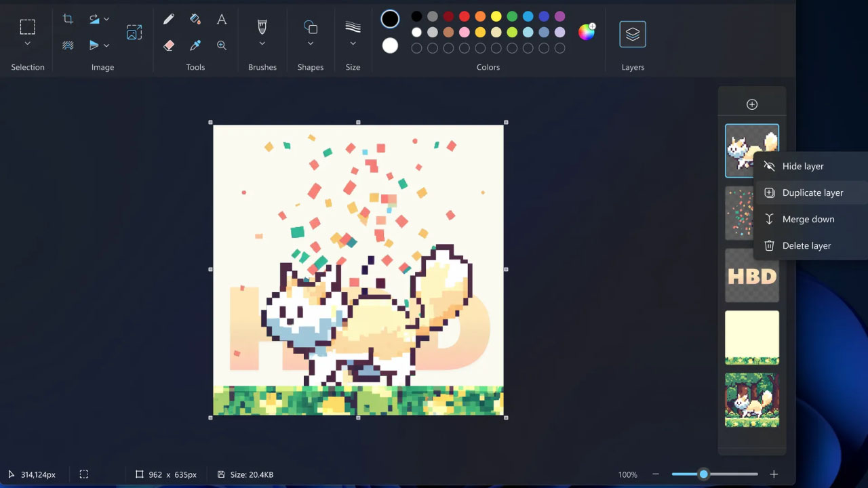Select the forest scene layer thumbnail
This screenshot has width=868, height=488.
pyautogui.click(x=752, y=400)
